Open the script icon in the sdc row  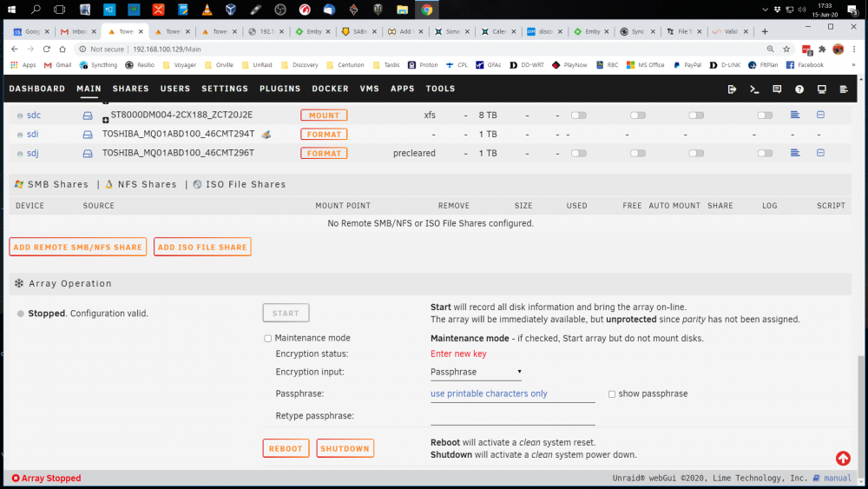point(820,115)
